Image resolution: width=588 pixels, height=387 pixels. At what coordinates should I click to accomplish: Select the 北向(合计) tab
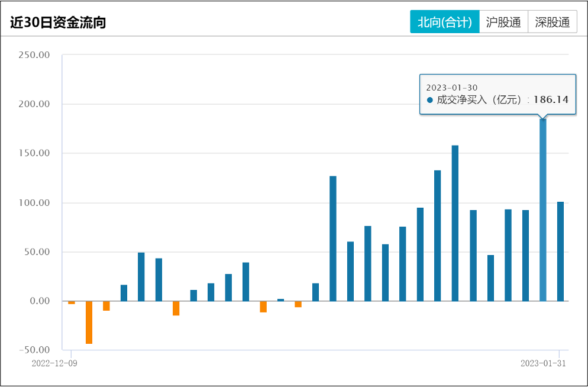click(x=445, y=22)
